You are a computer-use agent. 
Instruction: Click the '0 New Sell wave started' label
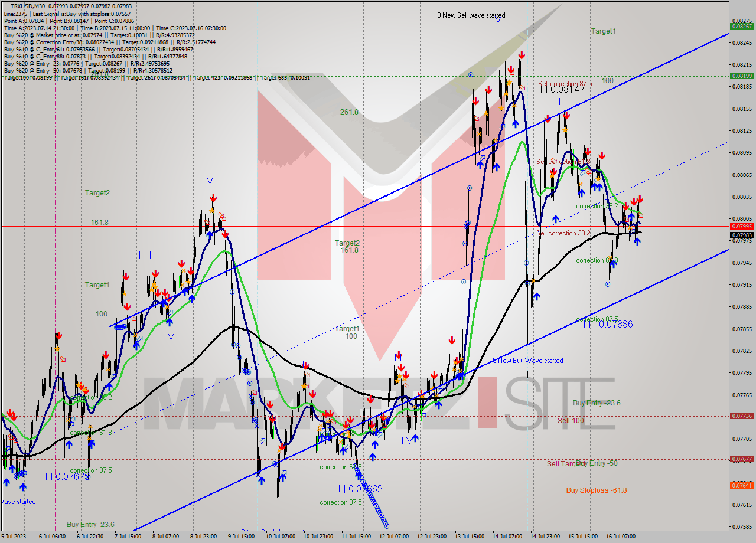(471, 15)
